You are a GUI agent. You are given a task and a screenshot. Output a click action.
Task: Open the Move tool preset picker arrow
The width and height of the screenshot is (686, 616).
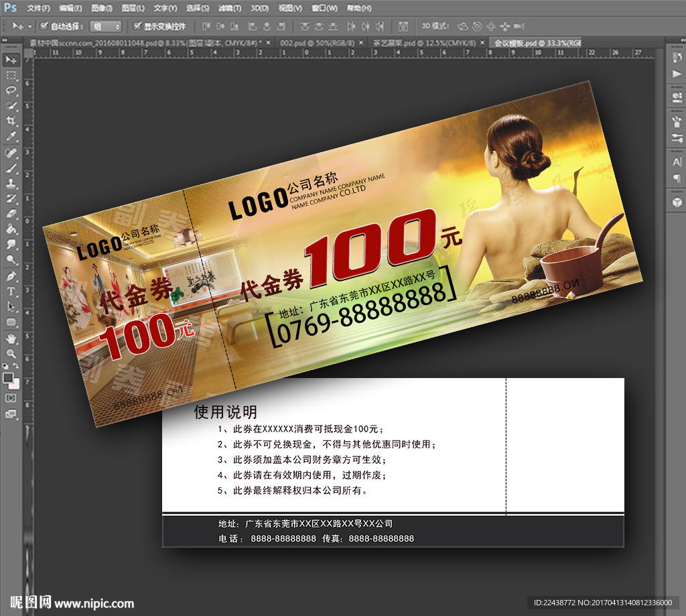coord(30,26)
